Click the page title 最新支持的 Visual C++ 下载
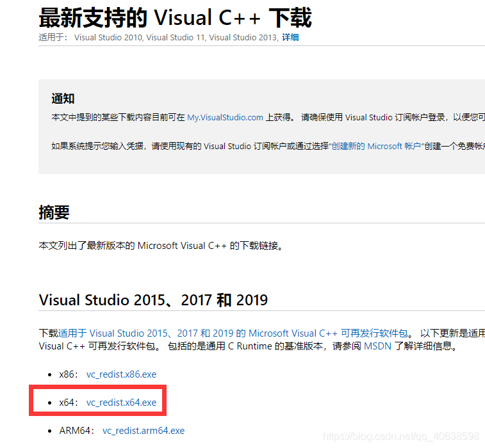This screenshot has height=448, width=485. click(175, 18)
